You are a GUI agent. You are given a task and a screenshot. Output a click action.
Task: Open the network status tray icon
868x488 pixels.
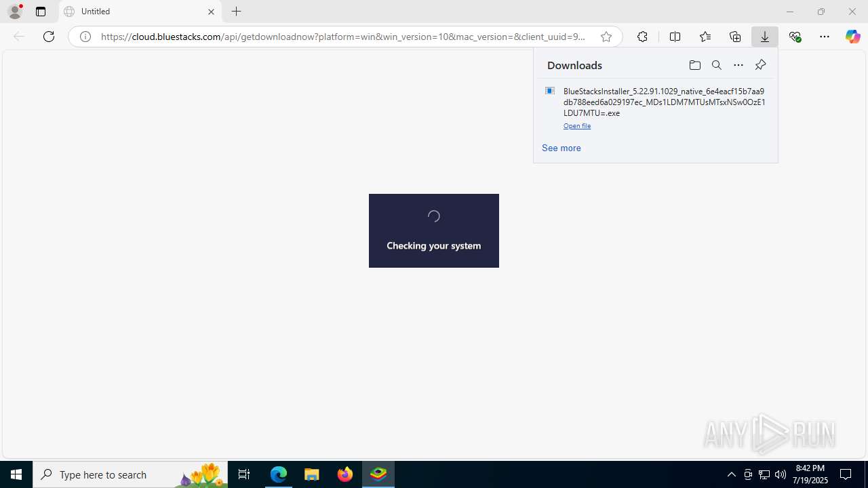coord(764,474)
